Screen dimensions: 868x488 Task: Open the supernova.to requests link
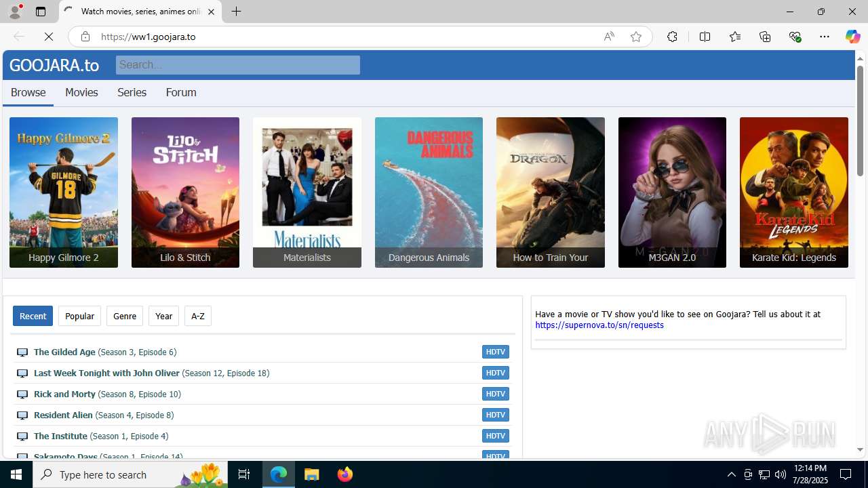[x=599, y=325]
